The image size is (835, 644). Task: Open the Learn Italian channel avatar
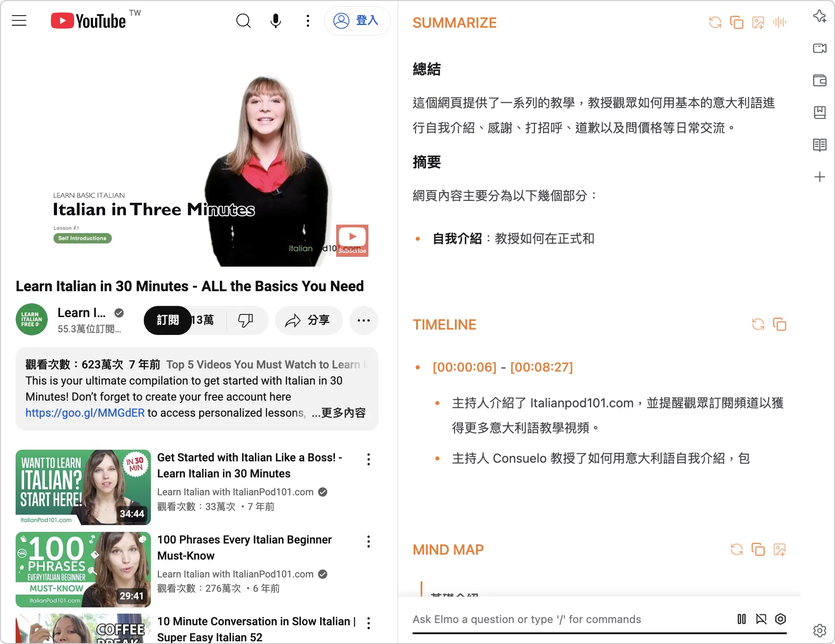[x=32, y=319]
